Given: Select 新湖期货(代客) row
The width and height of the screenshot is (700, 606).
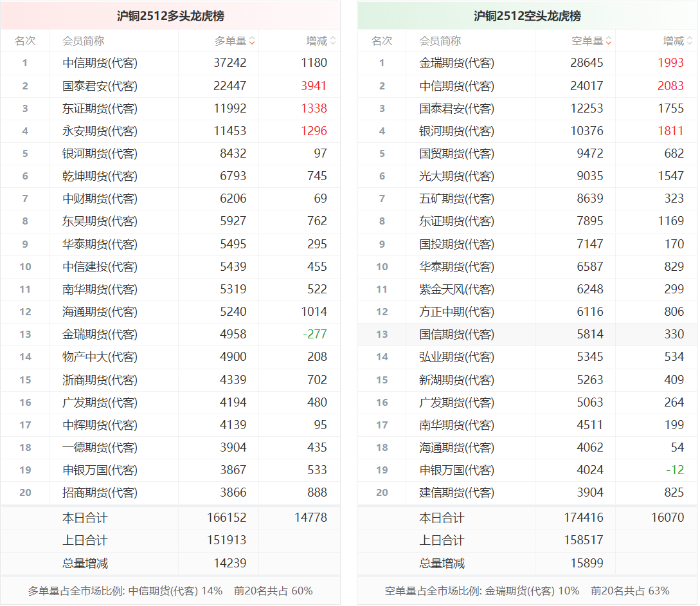Looking at the screenshot, I should (x=527, y=380).
